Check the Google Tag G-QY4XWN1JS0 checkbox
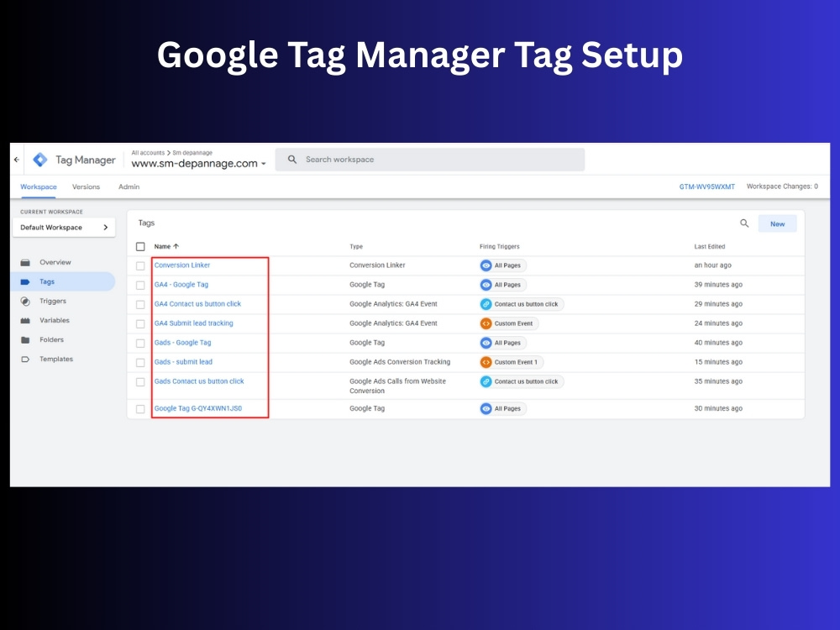 coord(140,409)
